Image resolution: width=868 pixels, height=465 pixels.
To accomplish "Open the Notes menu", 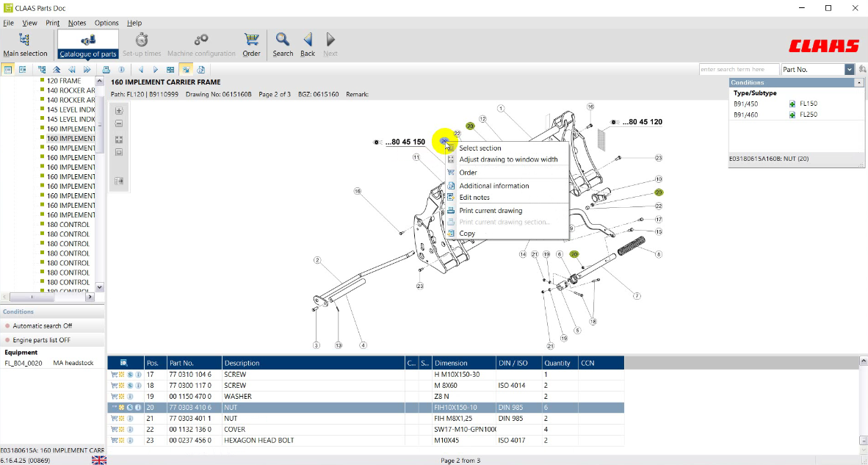I will pyautogui.click(x=77, y=23).
